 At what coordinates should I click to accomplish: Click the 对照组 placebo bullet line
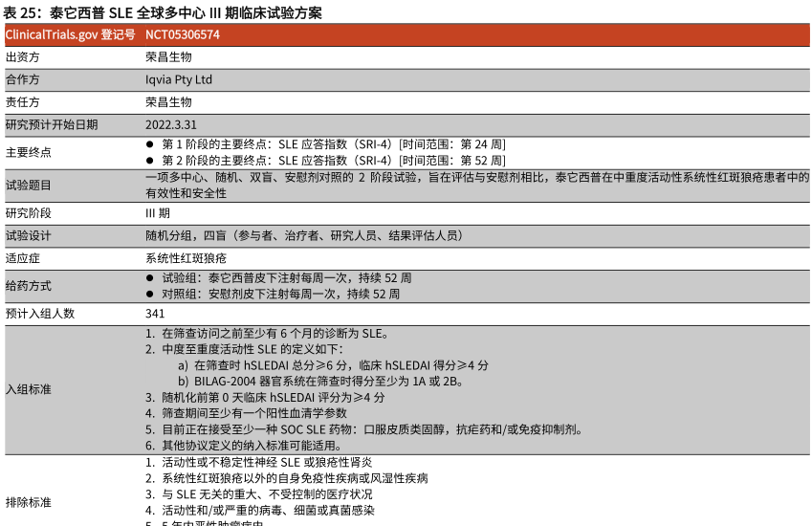click(x=279, y=294)
